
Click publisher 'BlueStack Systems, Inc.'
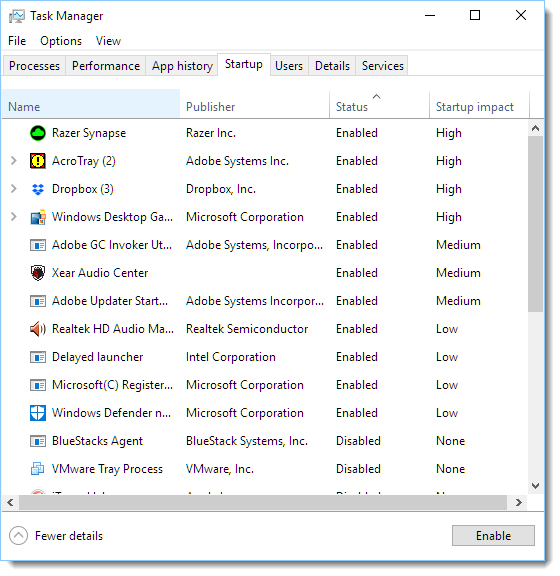[x=247, y=441]
